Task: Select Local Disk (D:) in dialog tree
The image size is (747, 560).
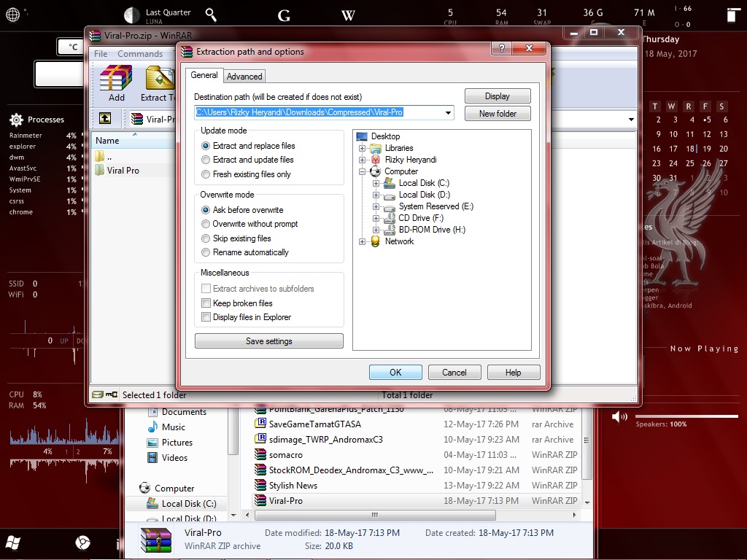Action: [x=417, y=195]
